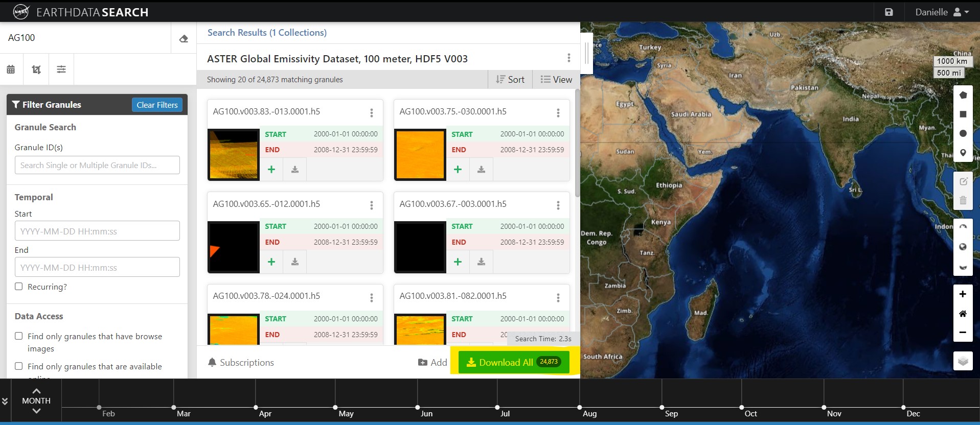The width and height of the screenshot is (980, 425).
Task: Click the Temporal End date field
Action: click(x=97, y=267)
